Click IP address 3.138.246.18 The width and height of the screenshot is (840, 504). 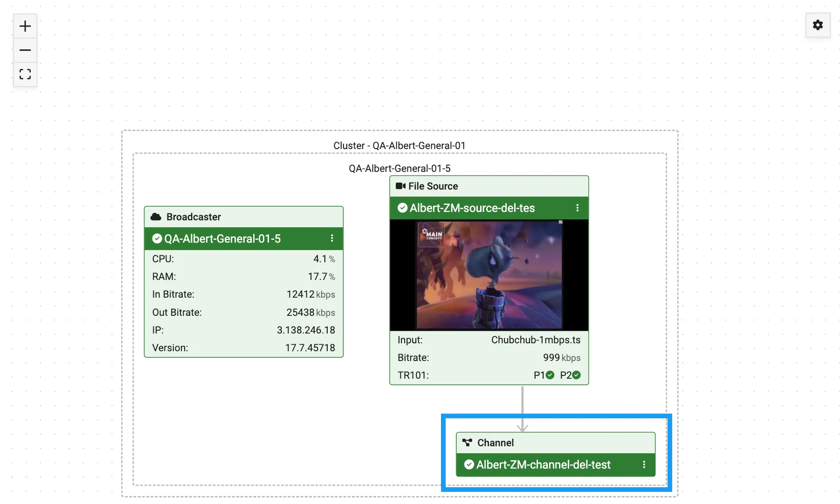coord(306,330)
